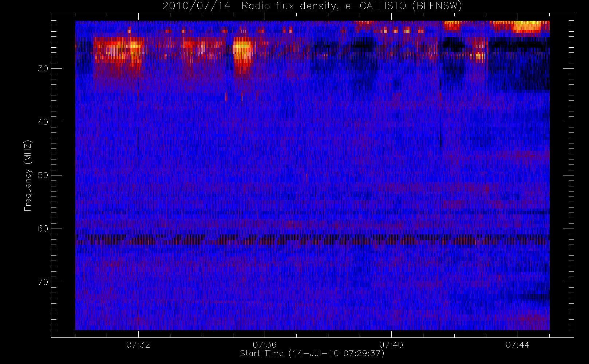The width and height of the screenshot is (589, 364).
Task: Click the '60' frequency tick label
Action: pyautogui.click(x=43, y=229)
